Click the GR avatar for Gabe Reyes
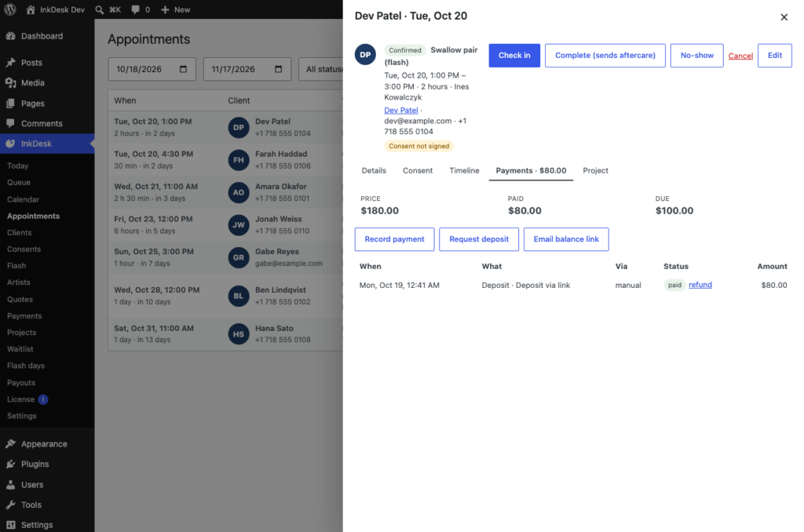 click(x=239, y=257)
